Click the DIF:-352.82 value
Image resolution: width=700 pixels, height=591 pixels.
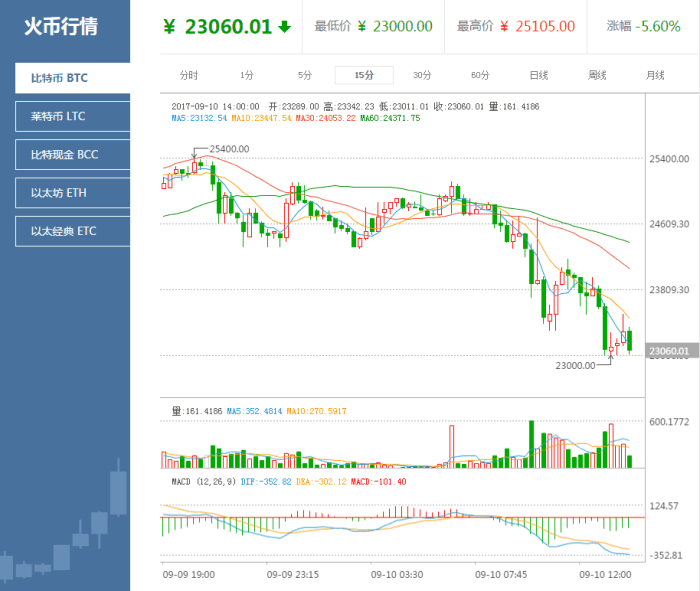click(x=266, y=482)
